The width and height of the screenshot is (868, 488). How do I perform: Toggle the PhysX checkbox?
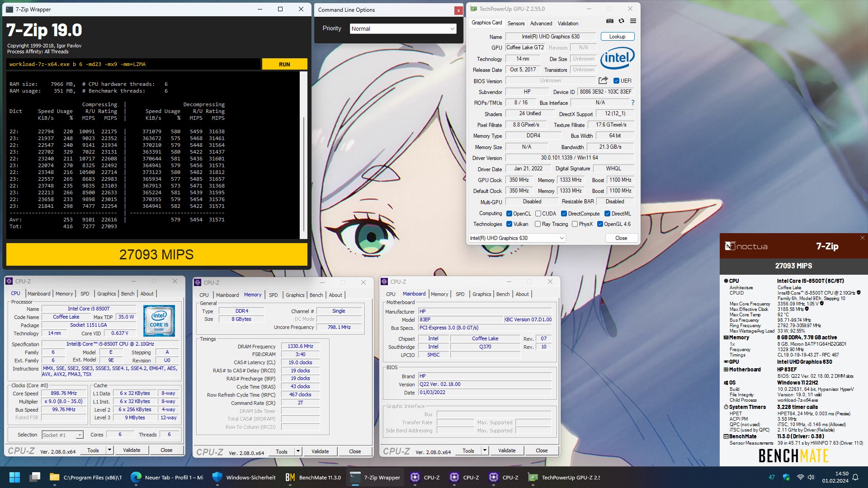tap(575, 224)
